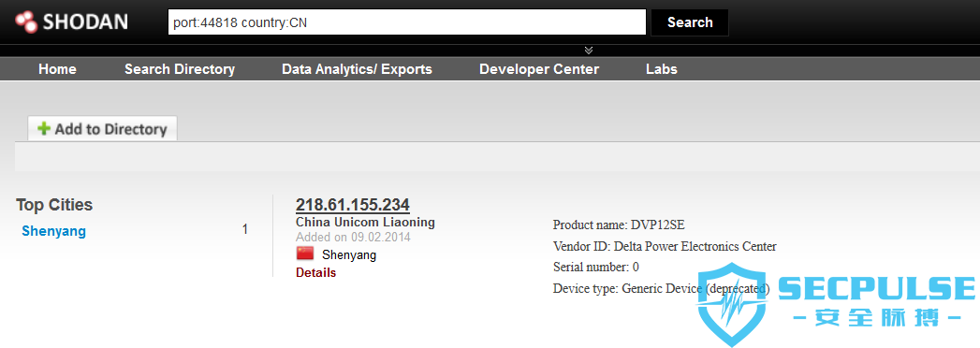Select the Add to Directory tab

pos(103,129)
